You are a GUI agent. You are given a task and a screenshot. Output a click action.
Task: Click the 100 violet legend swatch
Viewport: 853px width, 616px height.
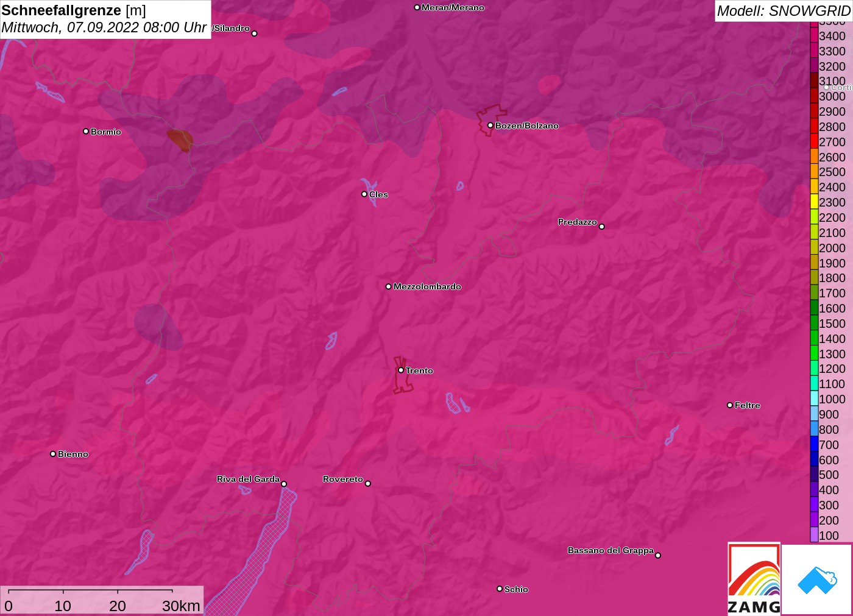pos(814,535)
